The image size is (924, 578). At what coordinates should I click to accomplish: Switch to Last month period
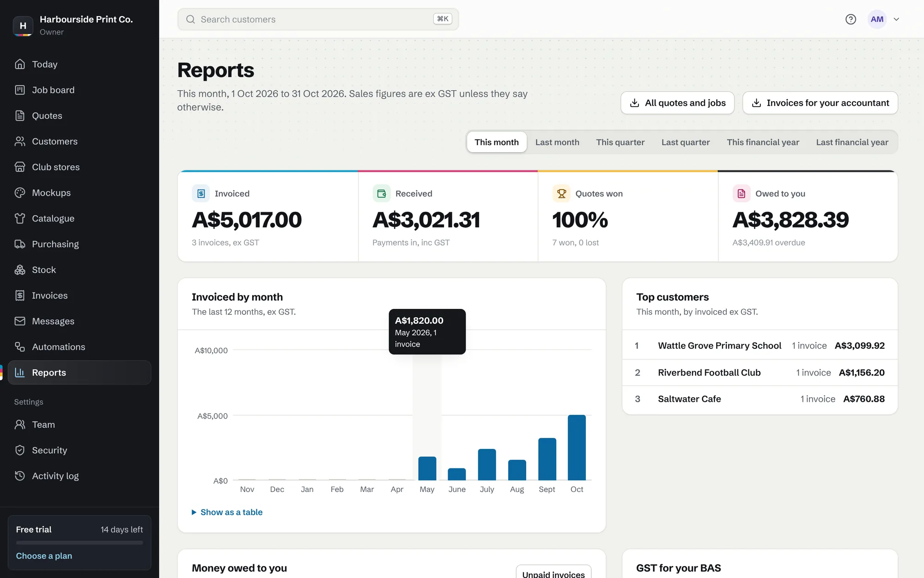(x=557, y=142)
